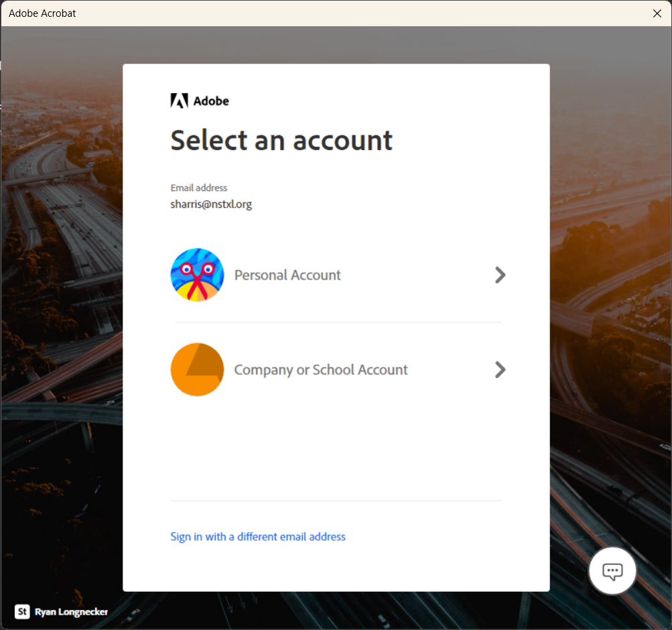The height and width of the screenshot is (630, 672).
Task: Choose the Personal Account option
Action: [338, 275]
